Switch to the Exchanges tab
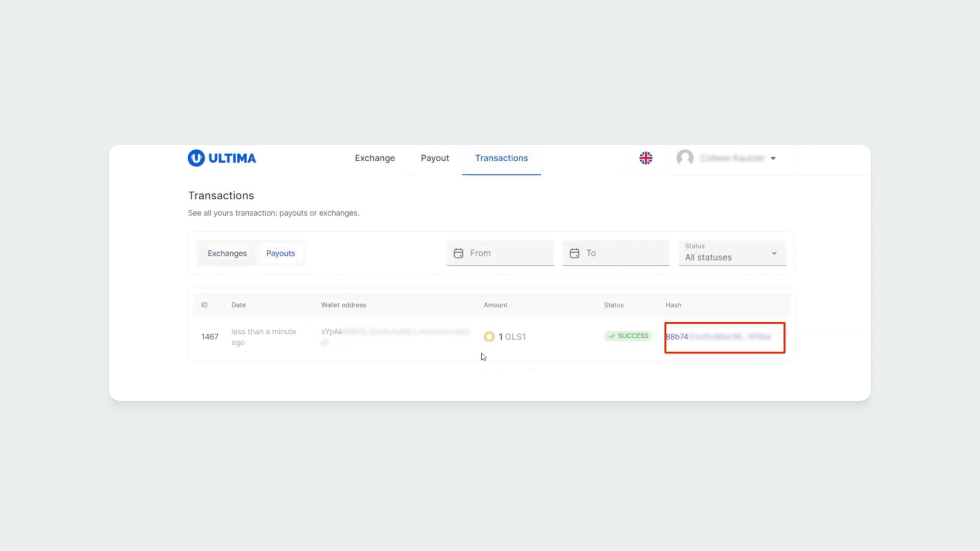The image size is (980, 551). click(x=227, y=253)
